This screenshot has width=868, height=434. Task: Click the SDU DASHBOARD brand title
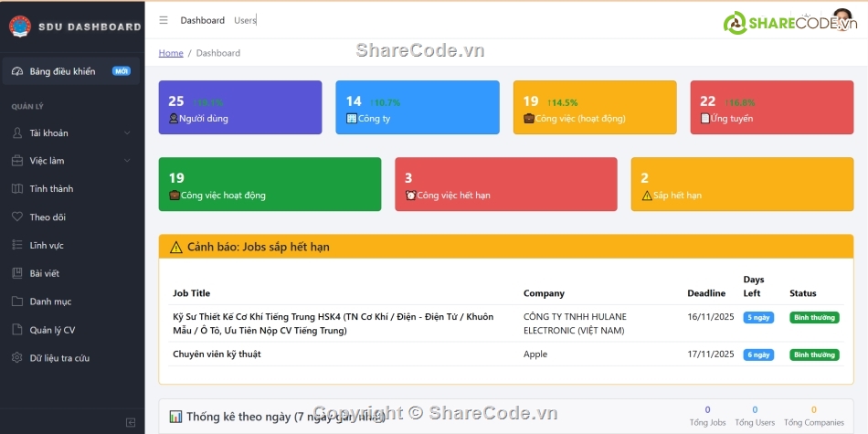coord(90,26)
